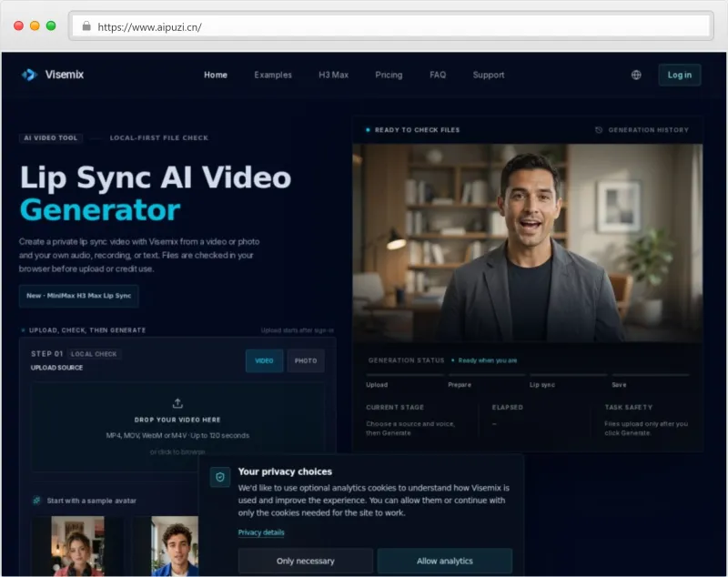Click the 'READY TO CHECK FILES' label
Screen dimensions: 728x577
pos(417,130)
